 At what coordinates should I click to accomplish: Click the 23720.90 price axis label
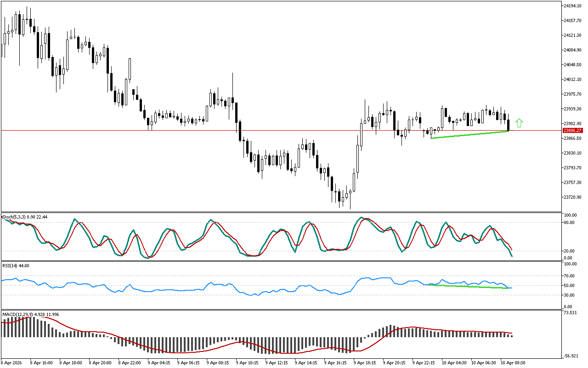[572, 197]
